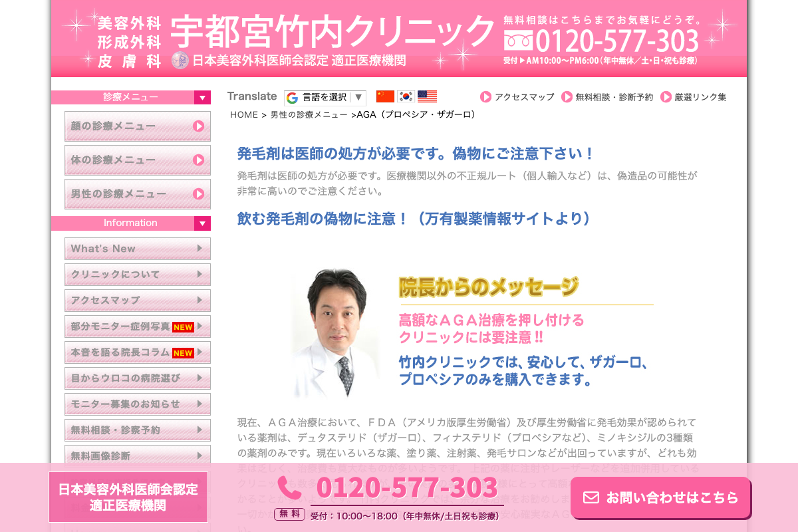Click the round association emblem in the header

180,61
